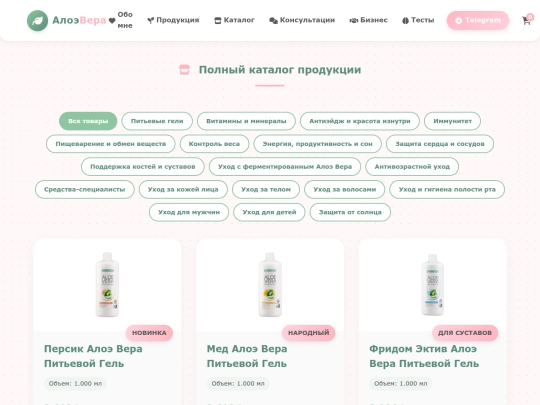Click the chat bubbles icon beside Консультации

pyautogui.click(x=273, y=21)
